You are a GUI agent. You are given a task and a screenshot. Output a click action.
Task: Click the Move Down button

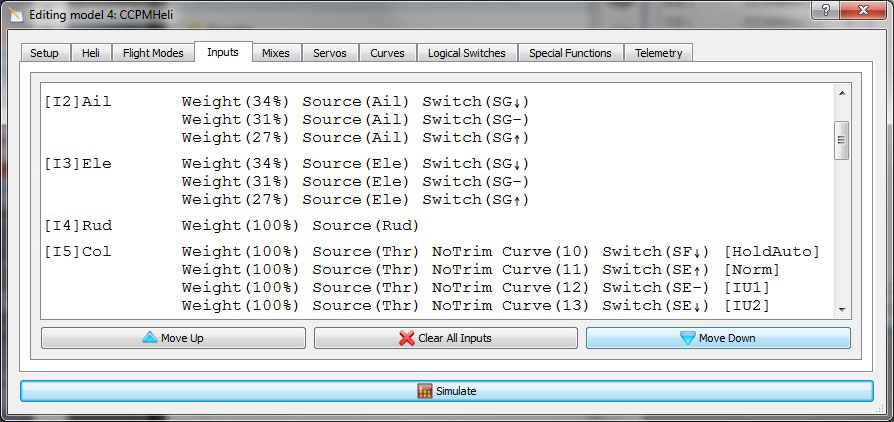[x=718, y=338]
